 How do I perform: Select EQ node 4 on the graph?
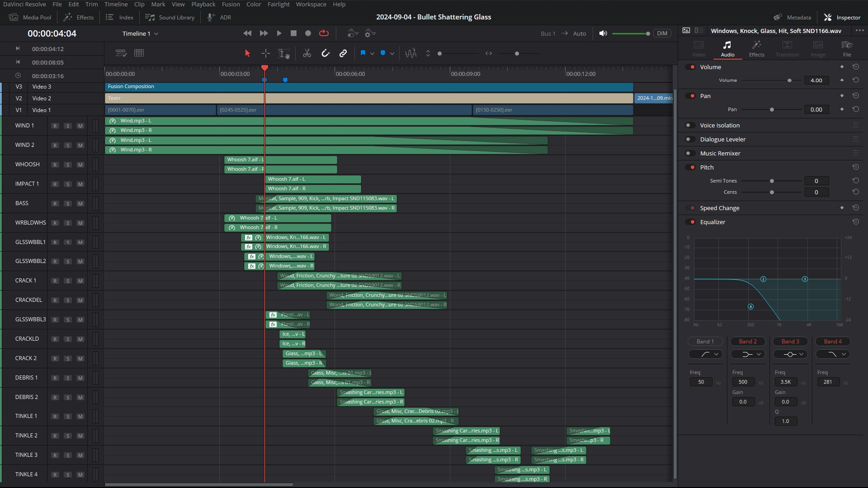tap(750, 306)
